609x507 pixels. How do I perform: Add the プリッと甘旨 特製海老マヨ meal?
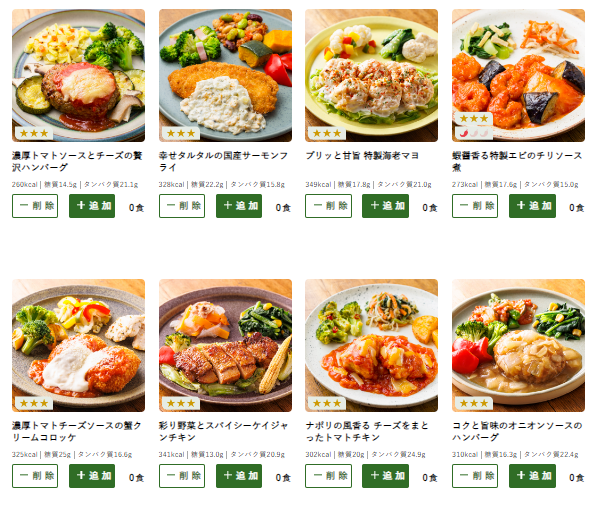click(x=385, y=206)
